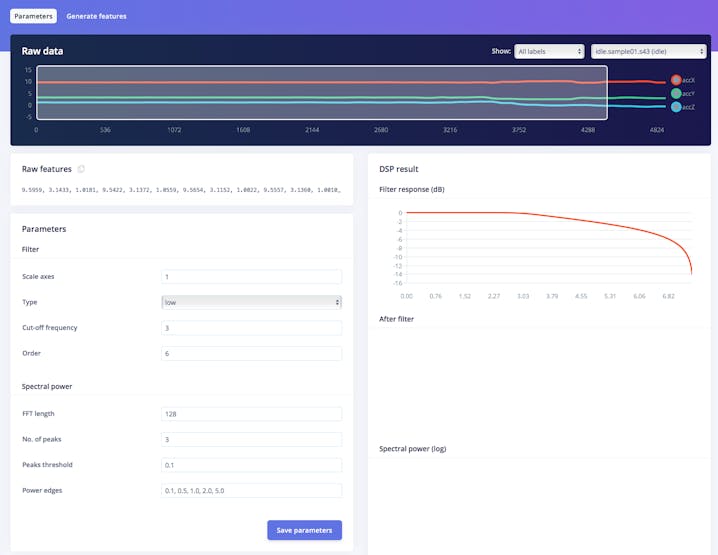Select the raw data window selection box

(x=322, y=92)
